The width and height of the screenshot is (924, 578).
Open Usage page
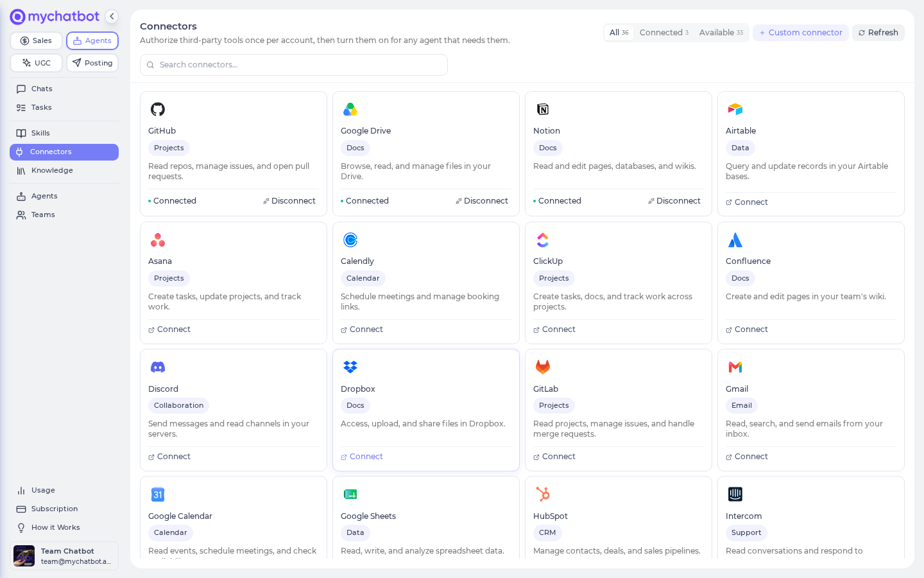pyautogui.click(x=64, y=490)
